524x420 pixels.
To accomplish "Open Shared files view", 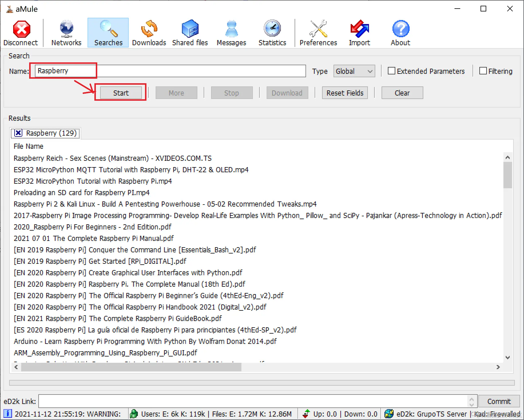I will [x=190, y=33].
